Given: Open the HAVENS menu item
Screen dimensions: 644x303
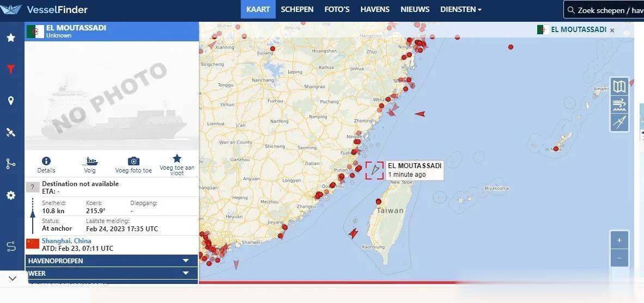Looking at the screenshot, I should (375, 9).
